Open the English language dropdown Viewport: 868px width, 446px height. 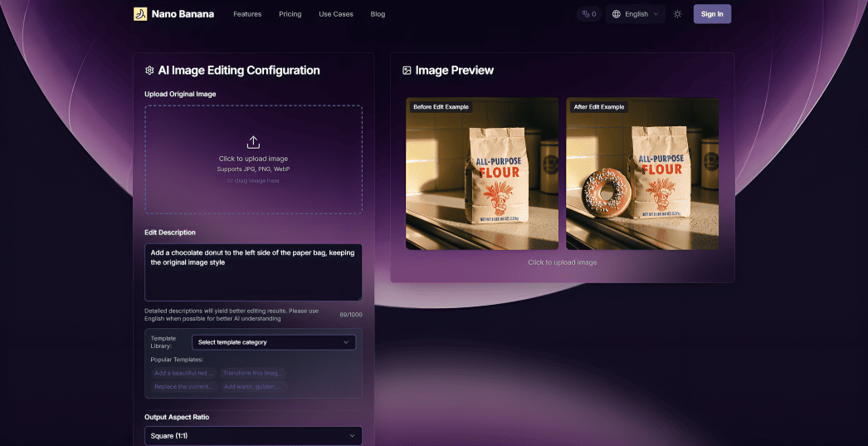pos(636,14)
